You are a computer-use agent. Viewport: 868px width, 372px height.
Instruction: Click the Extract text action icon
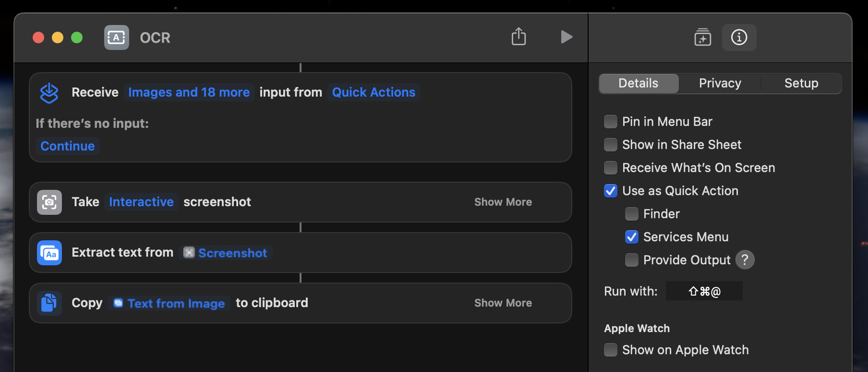click(49, 253)
